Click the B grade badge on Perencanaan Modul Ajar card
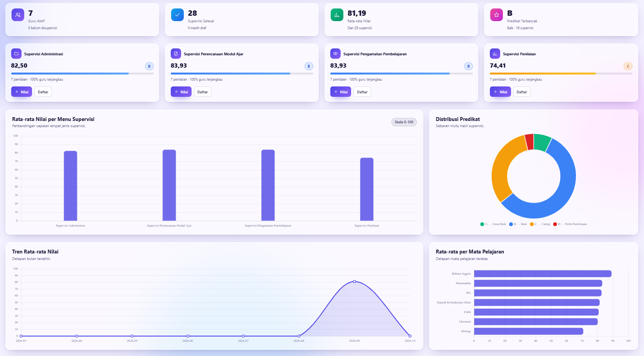Screen dimensions: 644x356 309,66
